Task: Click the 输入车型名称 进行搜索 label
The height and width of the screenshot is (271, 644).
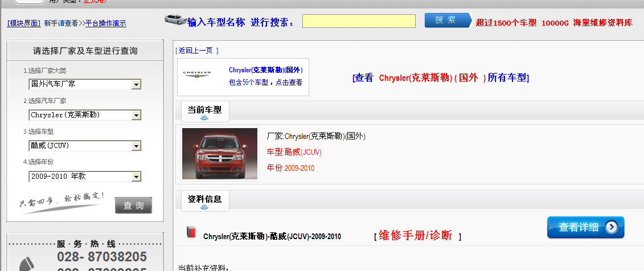Action: (x=241, y=22)
